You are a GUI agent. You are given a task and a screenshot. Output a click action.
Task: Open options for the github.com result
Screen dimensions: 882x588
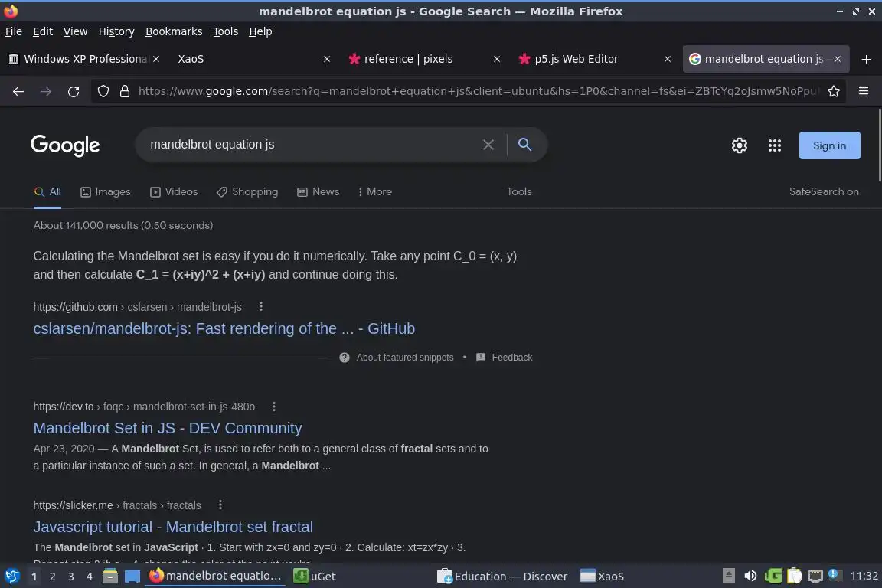coord(260,307)
